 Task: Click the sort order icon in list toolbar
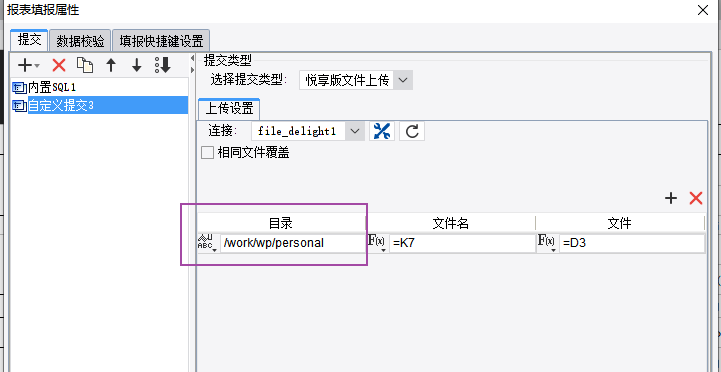[x=163, y=65]
